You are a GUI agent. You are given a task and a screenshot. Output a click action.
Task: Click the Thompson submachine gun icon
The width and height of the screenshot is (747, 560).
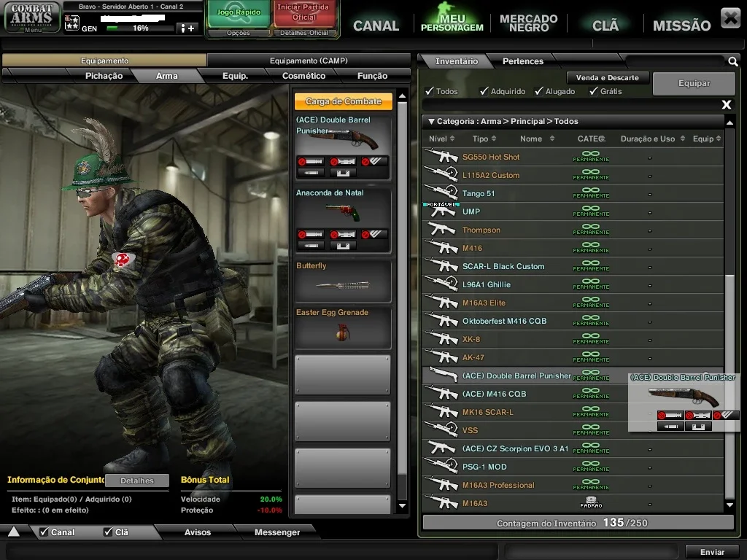click(x=441, y=229)
